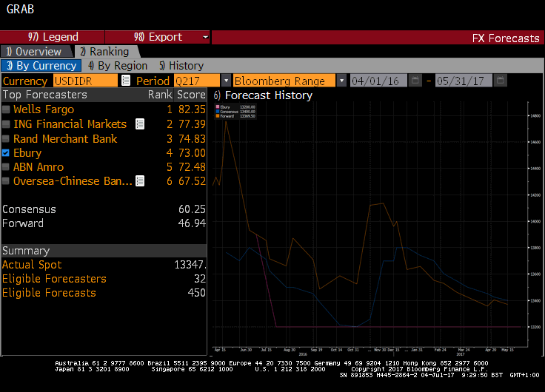
Task: Select the Rand Merchant Bank forecaster name
Action: pos(65,139)
